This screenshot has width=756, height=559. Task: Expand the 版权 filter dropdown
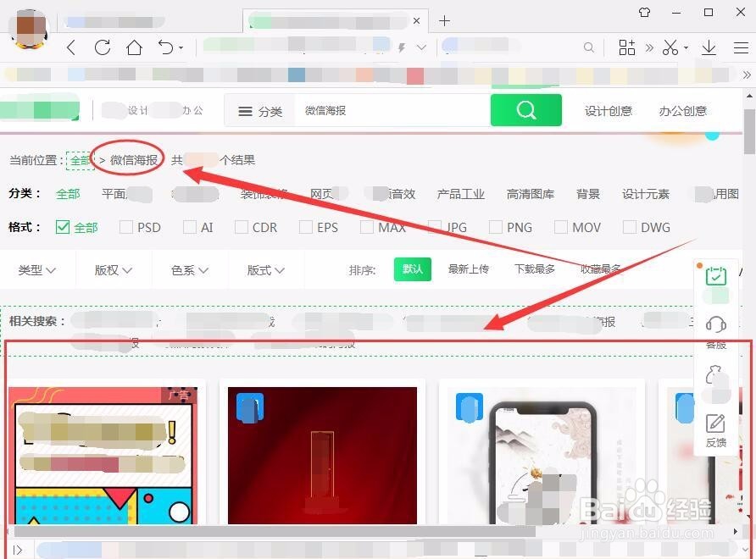coord(114,270)
